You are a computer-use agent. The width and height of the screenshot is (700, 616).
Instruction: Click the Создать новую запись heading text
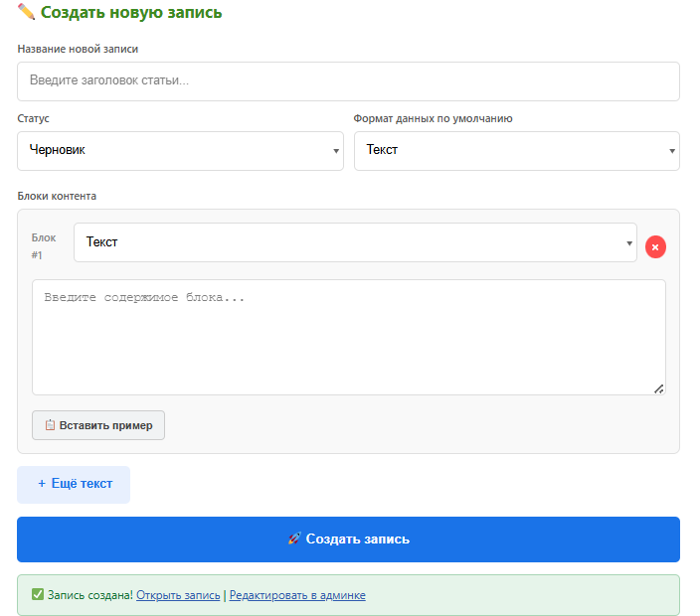coord(131,13)
